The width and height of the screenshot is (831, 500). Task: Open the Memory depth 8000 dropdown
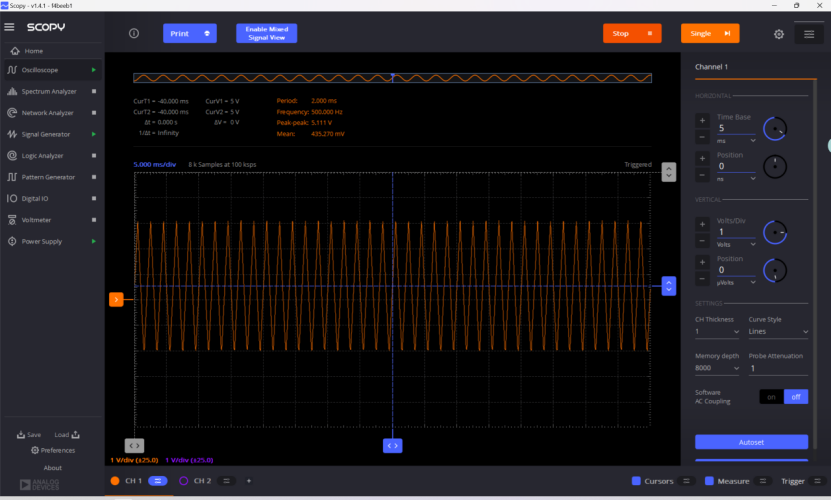coord(717,368)
